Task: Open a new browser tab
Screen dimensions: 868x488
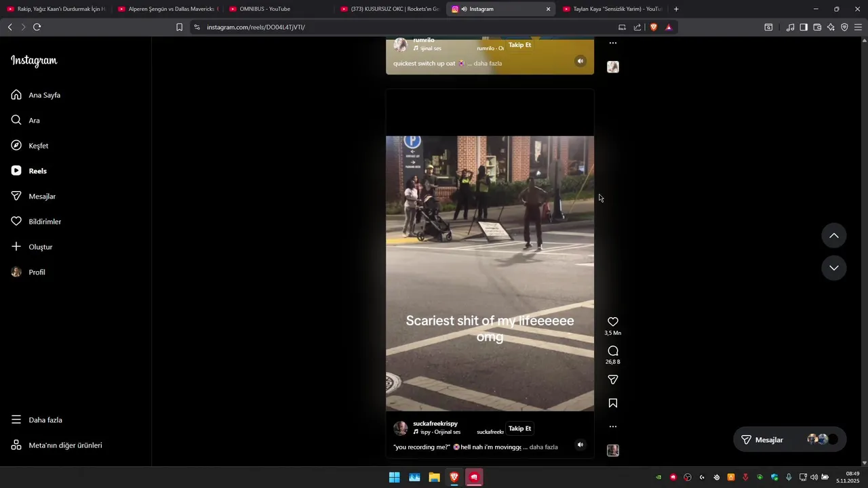Action: pyautogui.click(x=676, y=9)
